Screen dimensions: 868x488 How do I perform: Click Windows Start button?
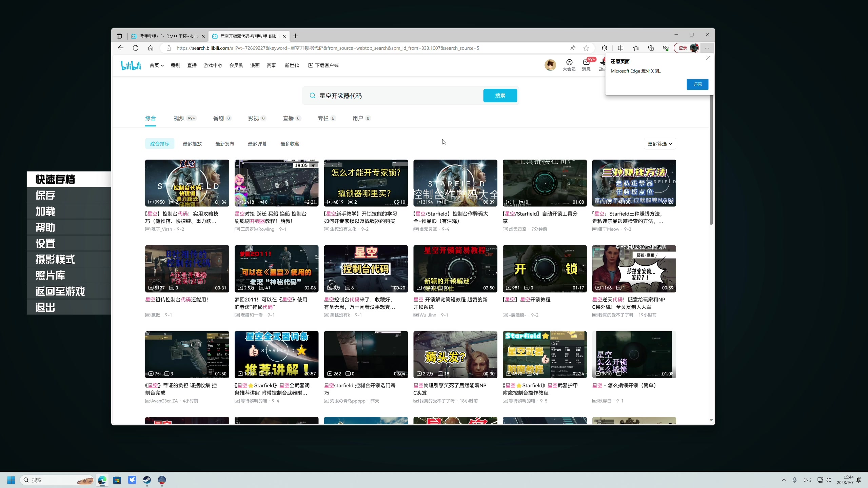pos(11,480)
